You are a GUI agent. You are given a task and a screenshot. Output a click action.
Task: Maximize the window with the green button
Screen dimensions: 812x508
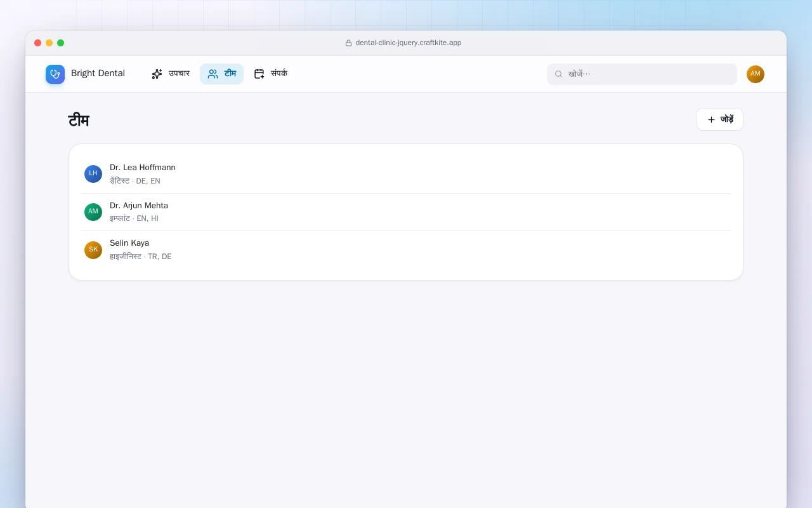(61, 43)
